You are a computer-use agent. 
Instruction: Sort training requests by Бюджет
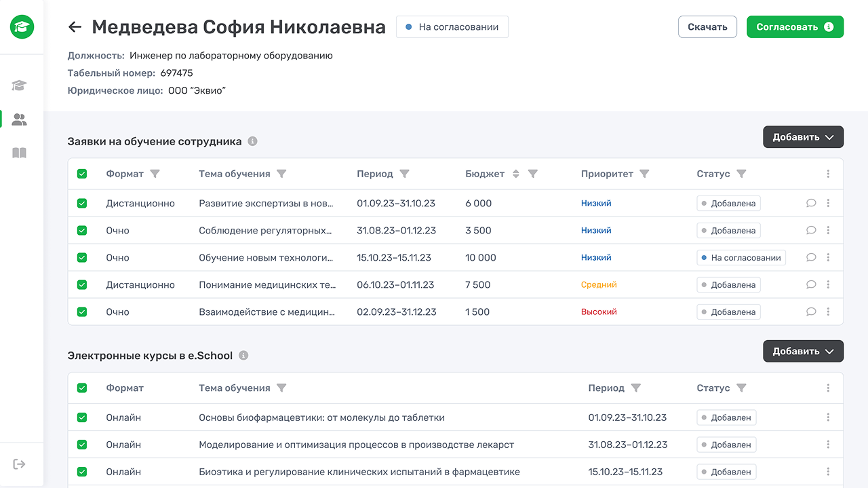515,174
